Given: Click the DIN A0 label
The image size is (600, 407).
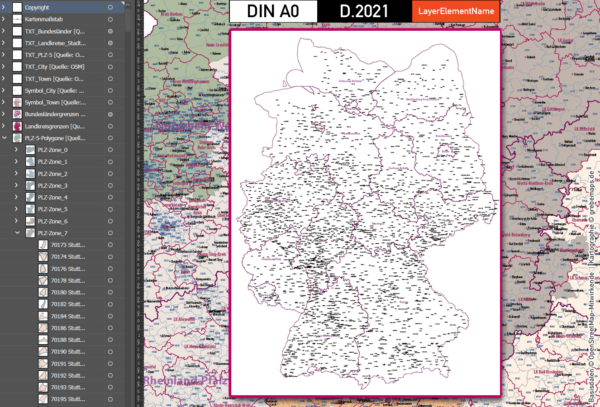Looking at the screenshot, I should [273, 11].
